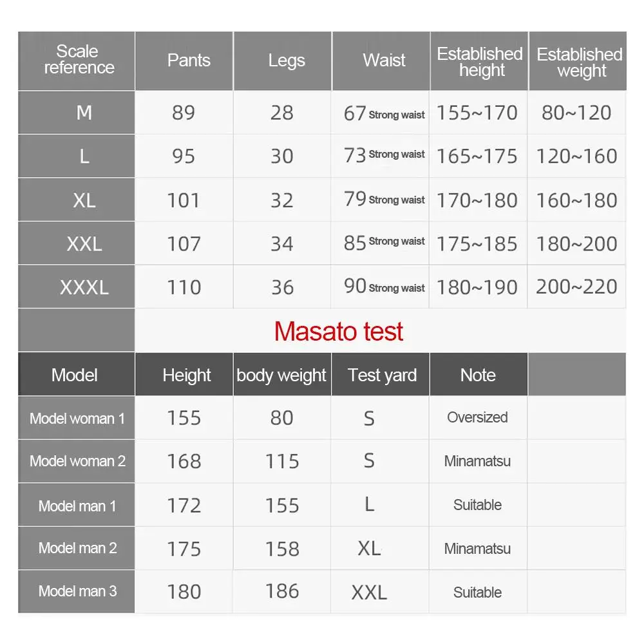Image resolution: width=644 pixels, height=644 pixels.
Task: Select the Model woman 1 row label
Action: click(77, 419)
